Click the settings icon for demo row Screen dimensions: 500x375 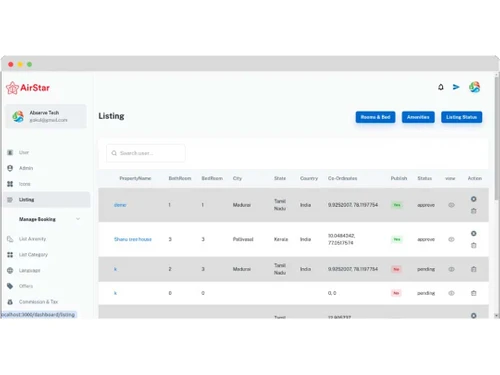coord(473,199)
